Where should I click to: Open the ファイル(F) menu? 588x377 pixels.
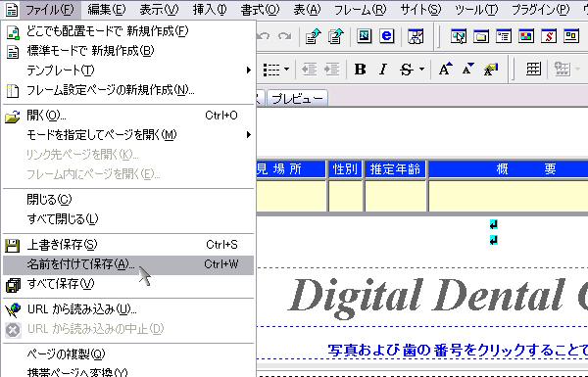coord(50,10)
